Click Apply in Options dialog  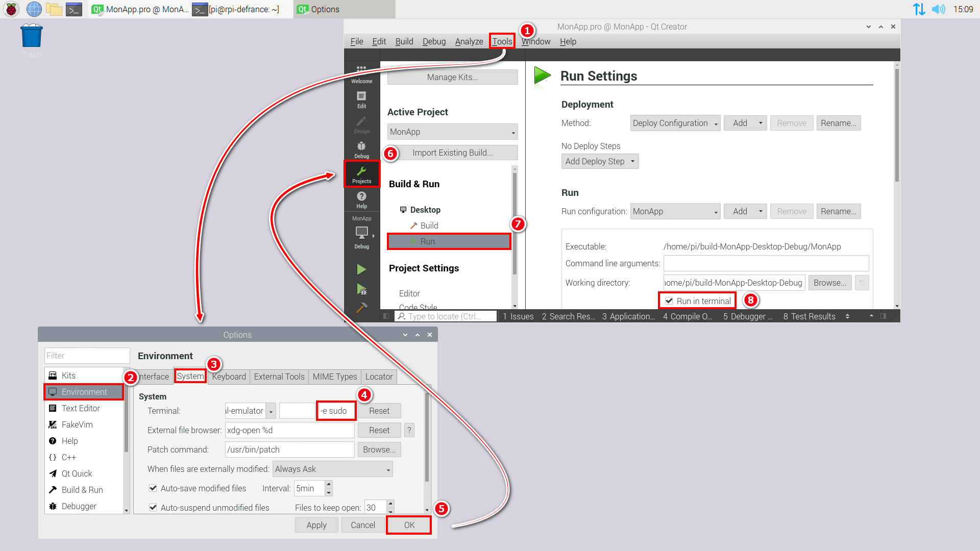click(316, 525)
